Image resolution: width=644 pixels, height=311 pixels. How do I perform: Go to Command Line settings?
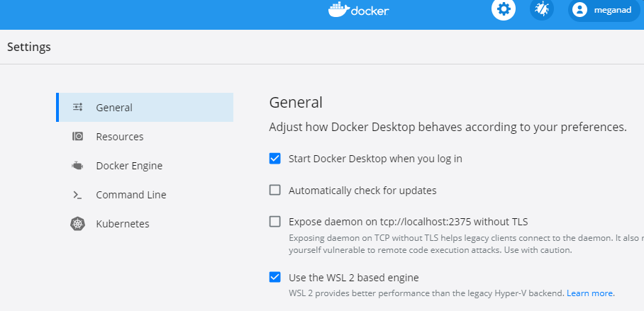145,195
